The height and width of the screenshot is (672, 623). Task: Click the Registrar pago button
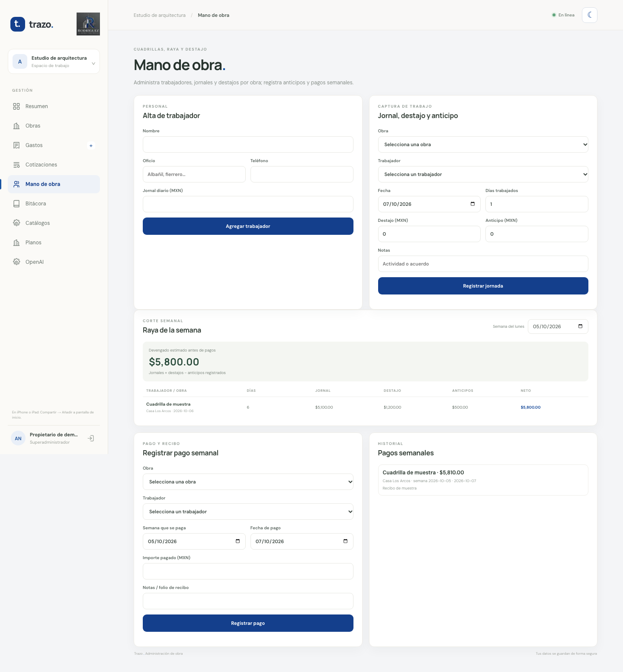click(x=248, y=623)
